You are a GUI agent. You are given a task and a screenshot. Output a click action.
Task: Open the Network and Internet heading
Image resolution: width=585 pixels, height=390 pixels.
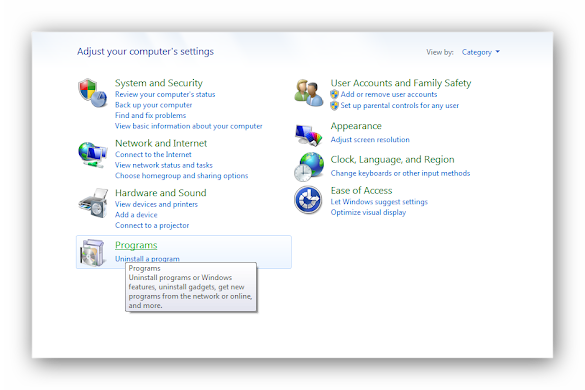(x=161, y=143)
